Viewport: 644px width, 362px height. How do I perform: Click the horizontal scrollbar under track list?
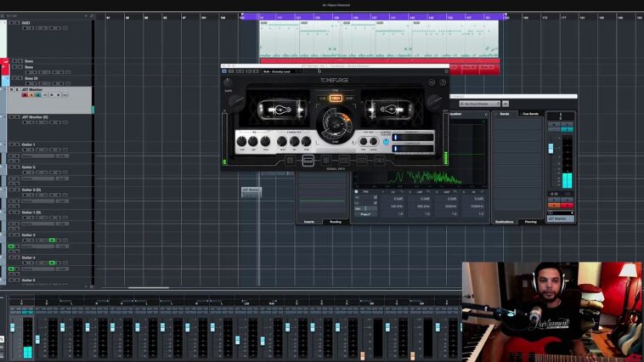pos(149,287)
